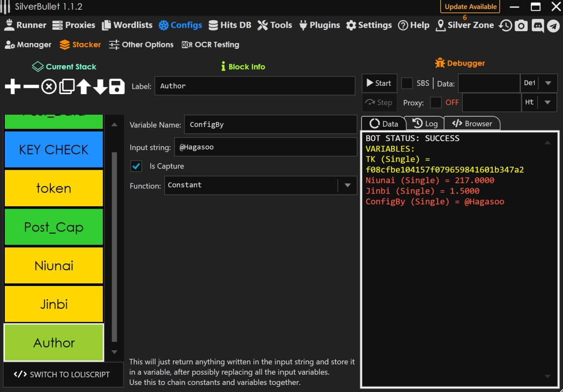Save config using the floppy disk icon
Image resolution: width=563 pixels, height=392 pixels.
pyautogui.click(x=117, y=87)
